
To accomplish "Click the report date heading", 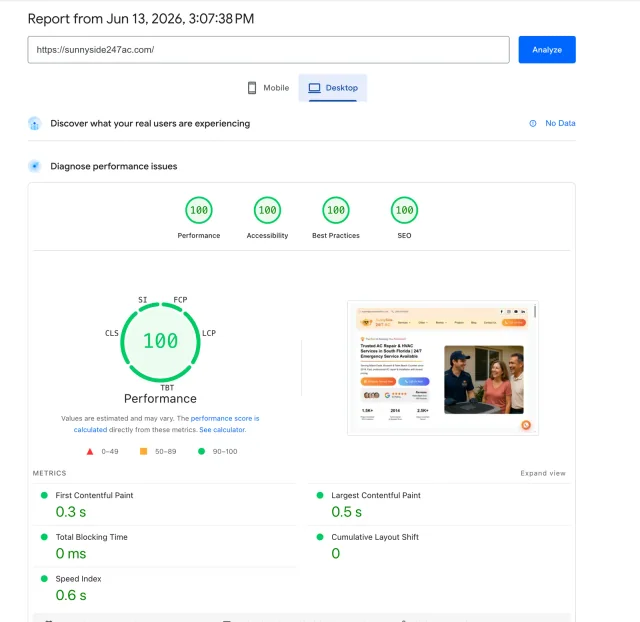I will pos(141,19).
